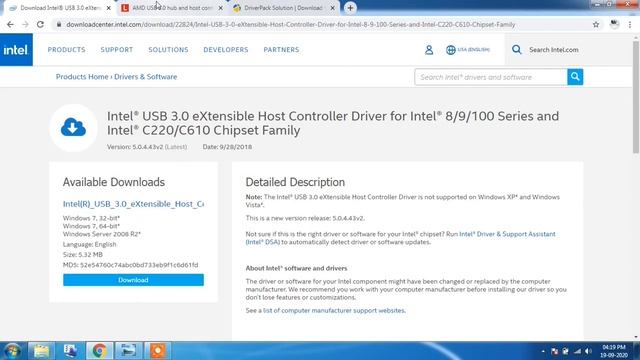Viewport: 640px width, 360px height.
Task: Show hidden tray icons arrow
Action: 543,351
